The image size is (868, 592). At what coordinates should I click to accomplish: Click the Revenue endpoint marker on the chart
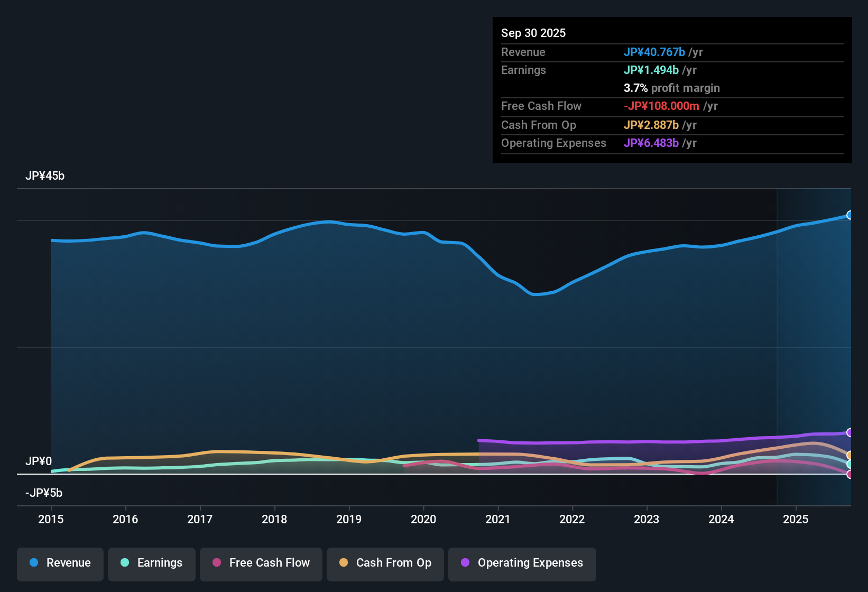click(x=850, y=215)
